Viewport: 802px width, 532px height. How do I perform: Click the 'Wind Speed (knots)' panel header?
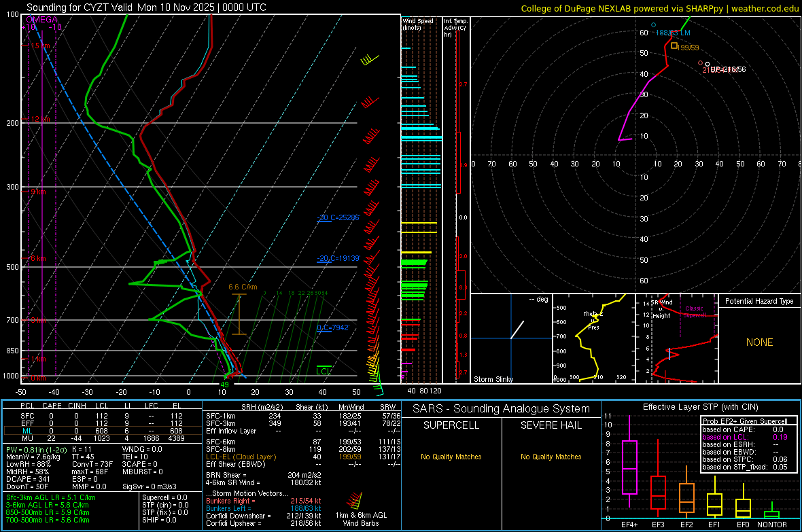417,24
